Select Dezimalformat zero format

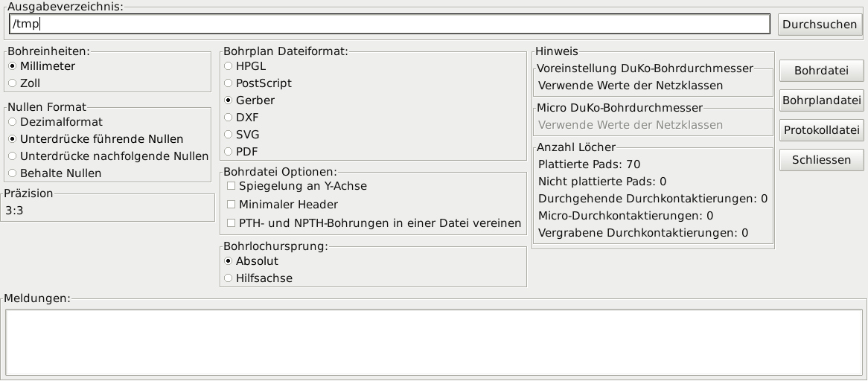click(x=13, y=122)
